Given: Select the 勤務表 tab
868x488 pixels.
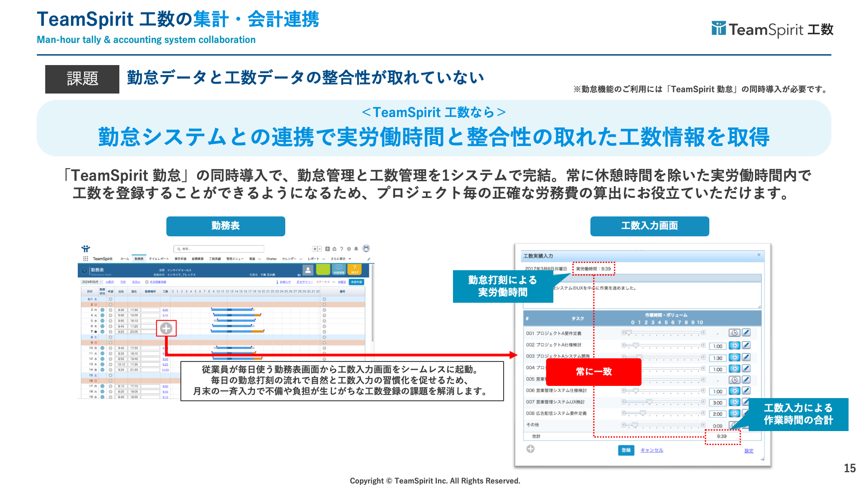Looking at the screenshot, I should point(139,259).
